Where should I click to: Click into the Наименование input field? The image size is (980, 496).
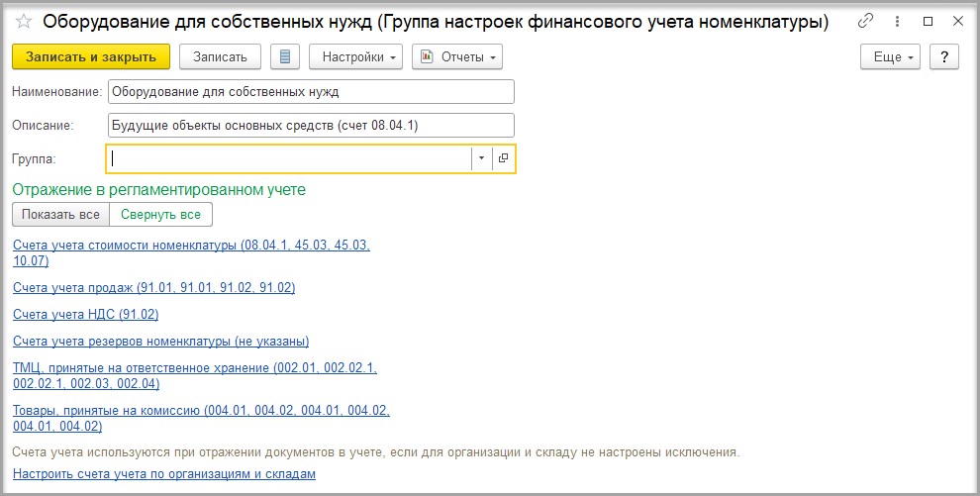311,92
